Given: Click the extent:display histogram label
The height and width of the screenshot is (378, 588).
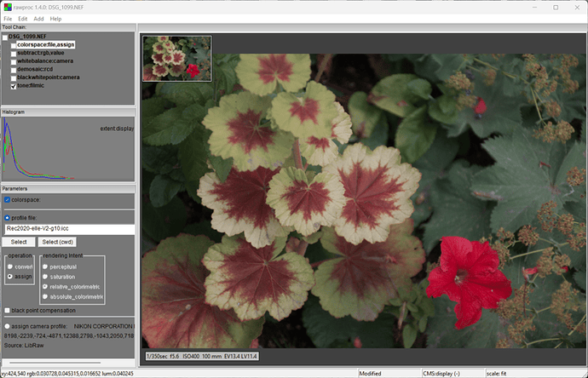Looking at the screenshot, I should (x=117, y=129).
